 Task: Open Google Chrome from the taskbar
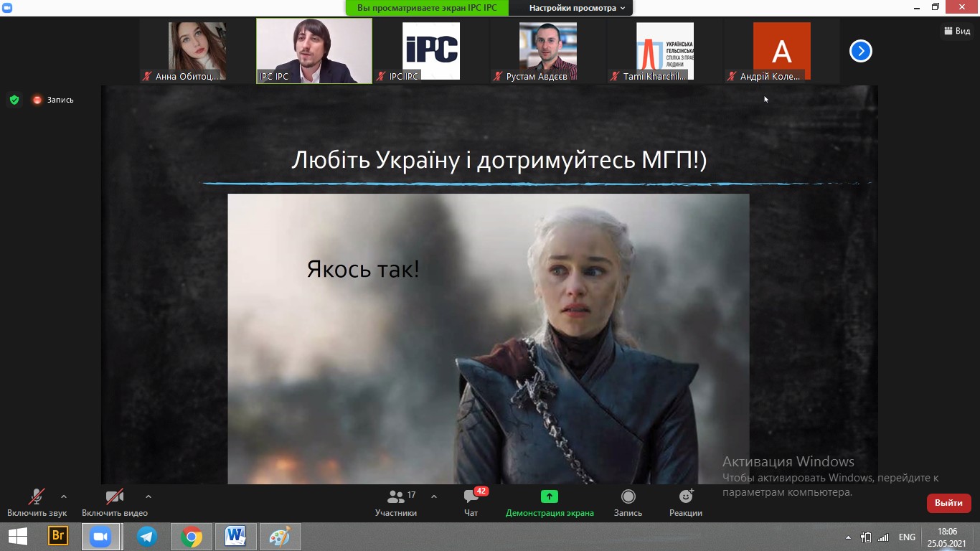click(191, 536)
